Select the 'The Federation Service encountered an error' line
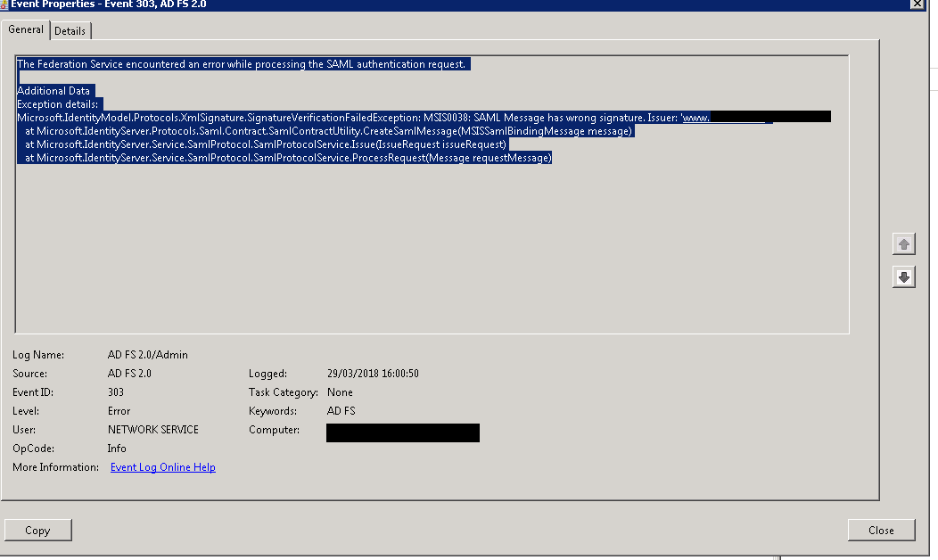 (x=241, y=64)
